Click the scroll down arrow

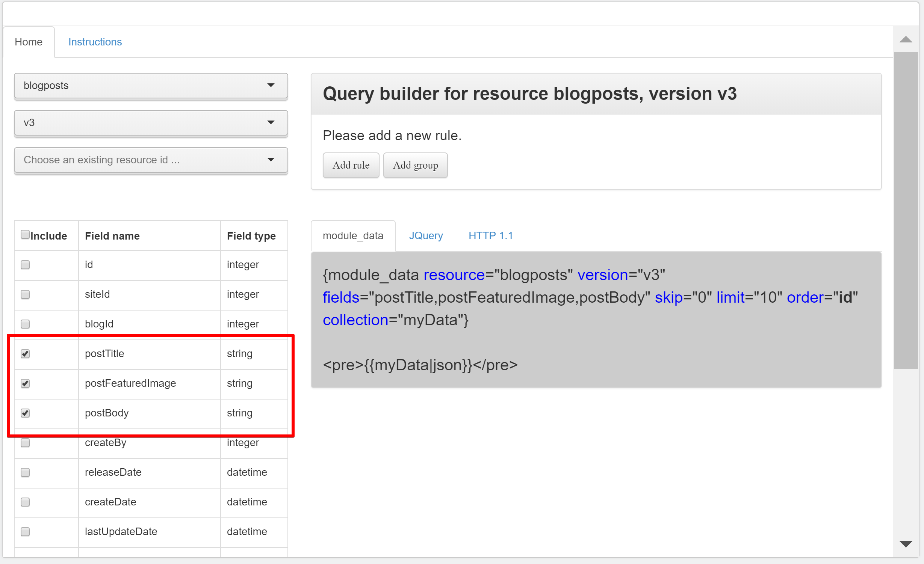coord(906,544)
